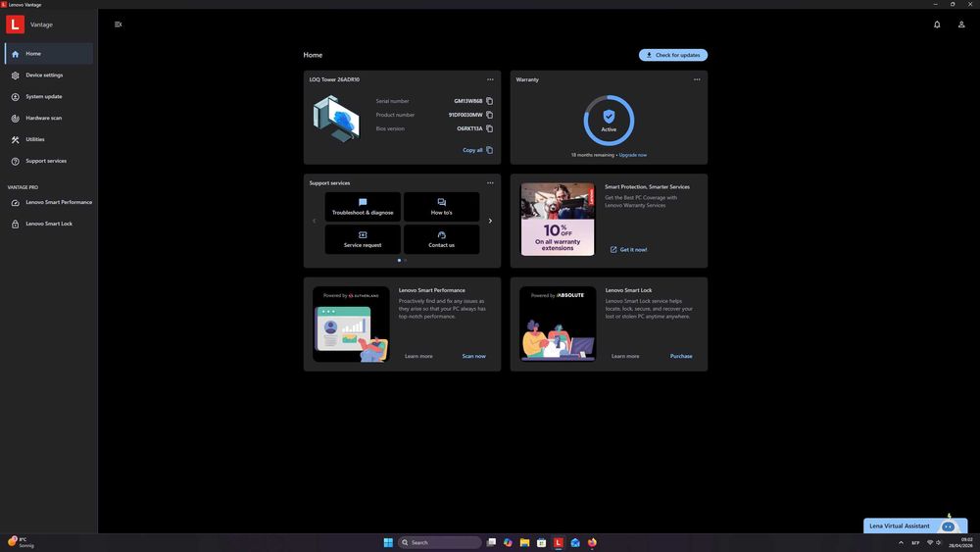
Task: Select the second carousel page dot
Action: (406, 260)
